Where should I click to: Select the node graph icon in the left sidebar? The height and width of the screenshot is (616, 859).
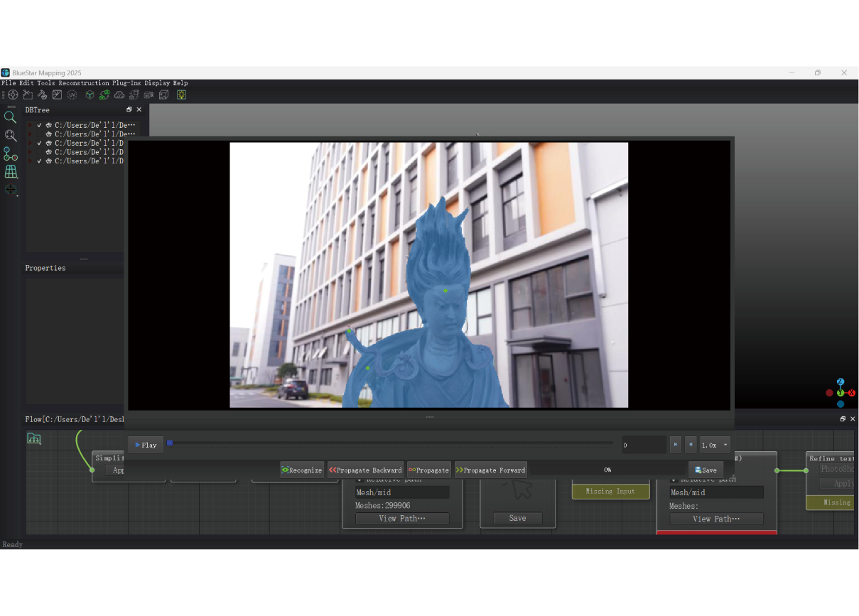click(9, 154)
